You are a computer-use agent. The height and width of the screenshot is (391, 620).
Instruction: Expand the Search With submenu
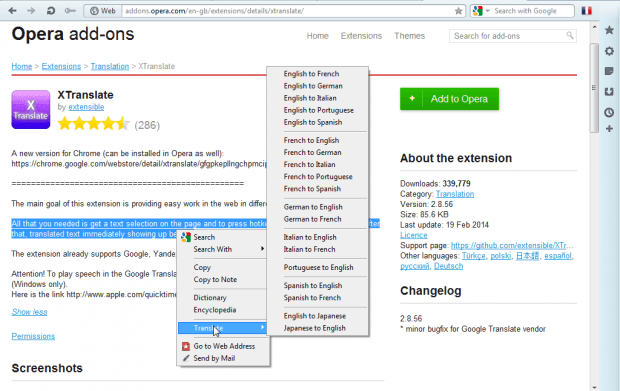click(222, 249)
